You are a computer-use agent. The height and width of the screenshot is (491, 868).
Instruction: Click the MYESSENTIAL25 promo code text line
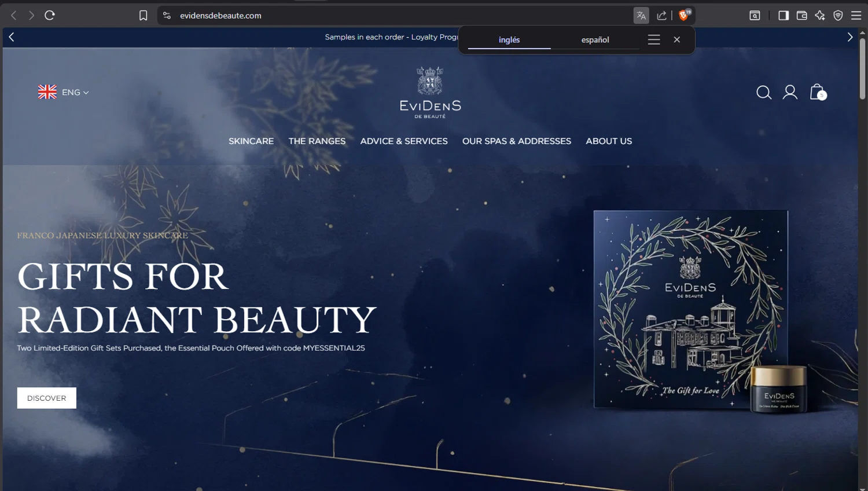pos(191,348)
